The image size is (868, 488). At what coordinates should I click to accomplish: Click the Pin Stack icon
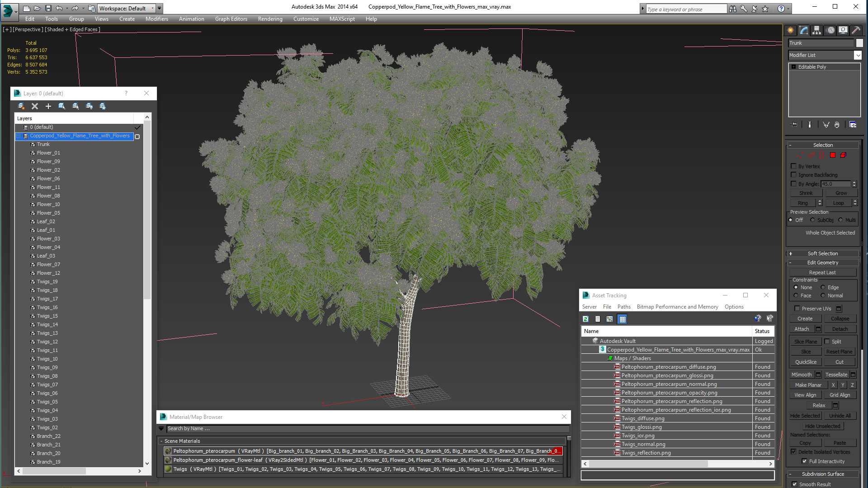[794, 125]
